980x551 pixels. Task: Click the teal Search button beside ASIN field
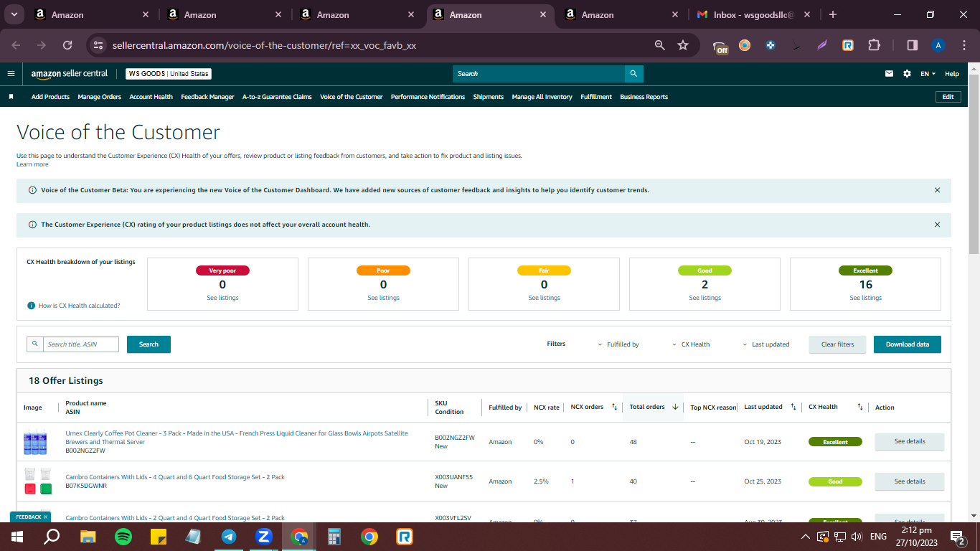pyautogui.click(x=149, y=344)
